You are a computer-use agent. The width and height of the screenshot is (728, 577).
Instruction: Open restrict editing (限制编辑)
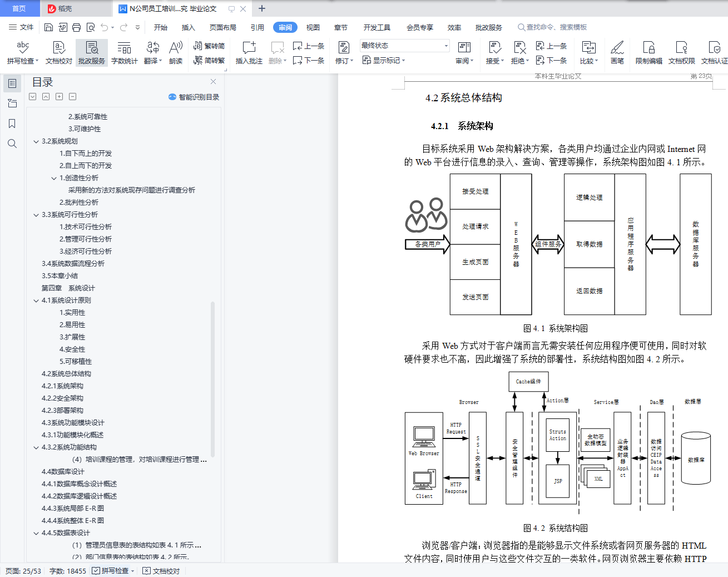[649, 53]
